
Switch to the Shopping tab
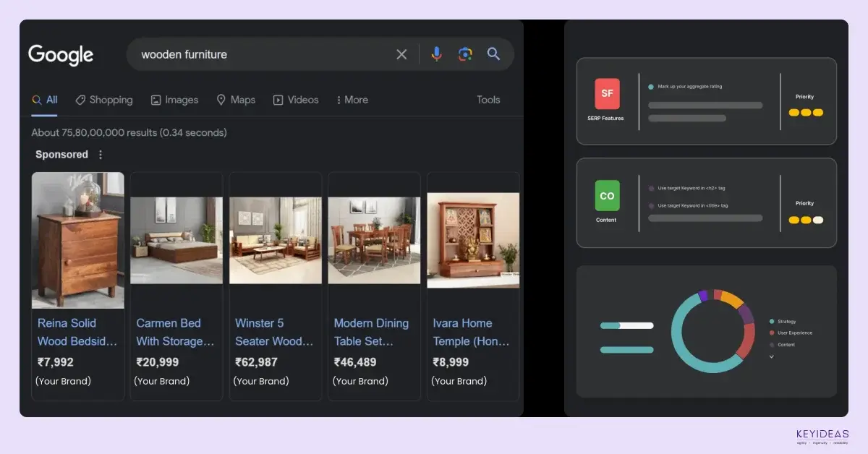[104, 100]
